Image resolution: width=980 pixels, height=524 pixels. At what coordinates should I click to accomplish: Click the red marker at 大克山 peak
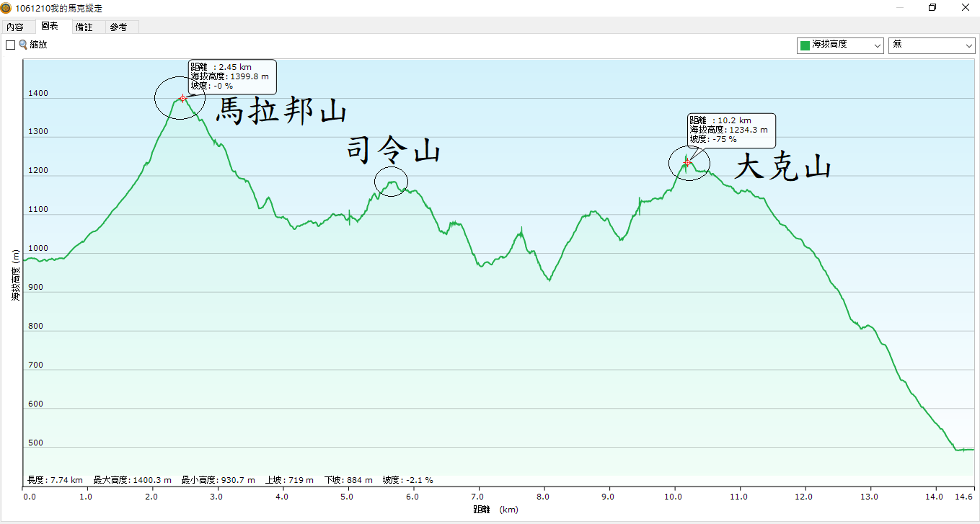[x=687, y=163]
